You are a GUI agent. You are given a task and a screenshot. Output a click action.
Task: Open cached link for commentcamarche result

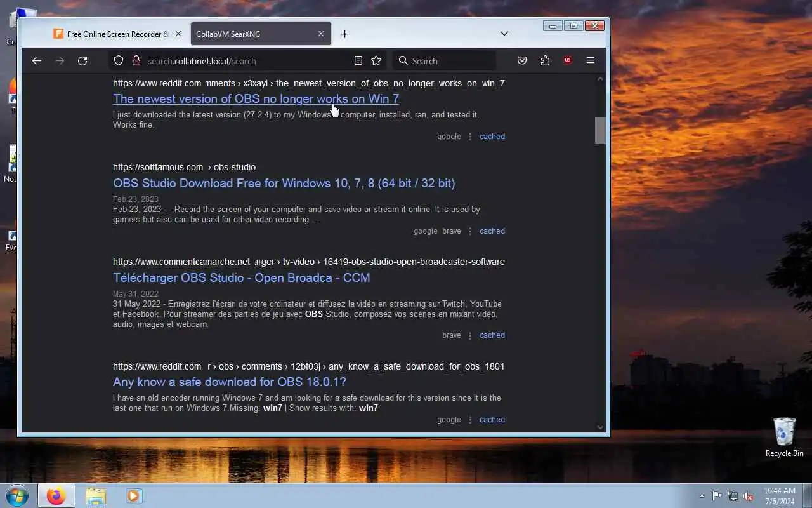pos(492,335)
